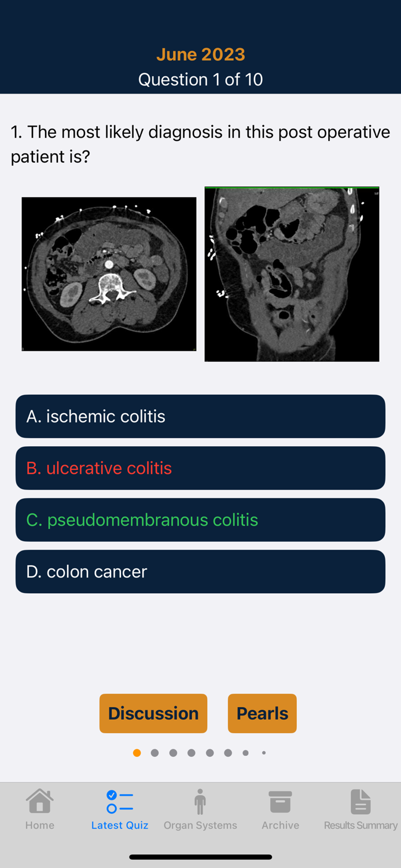
Task: Open Organ Systems using the body icon
Action: pyautogui.click(x=200, y=801)
